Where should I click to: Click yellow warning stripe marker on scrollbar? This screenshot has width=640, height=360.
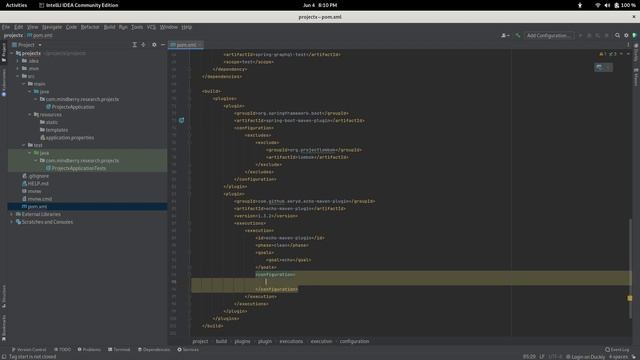(630, 298)
